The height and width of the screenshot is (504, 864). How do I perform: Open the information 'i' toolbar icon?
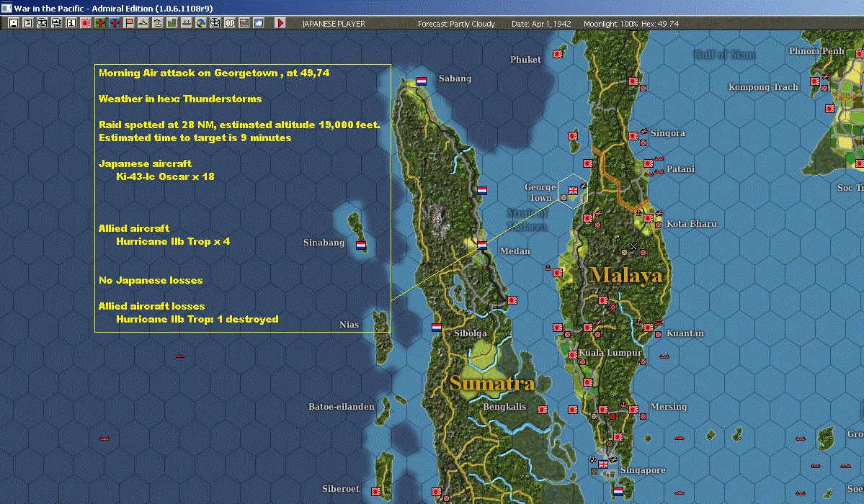click(71, 23)
